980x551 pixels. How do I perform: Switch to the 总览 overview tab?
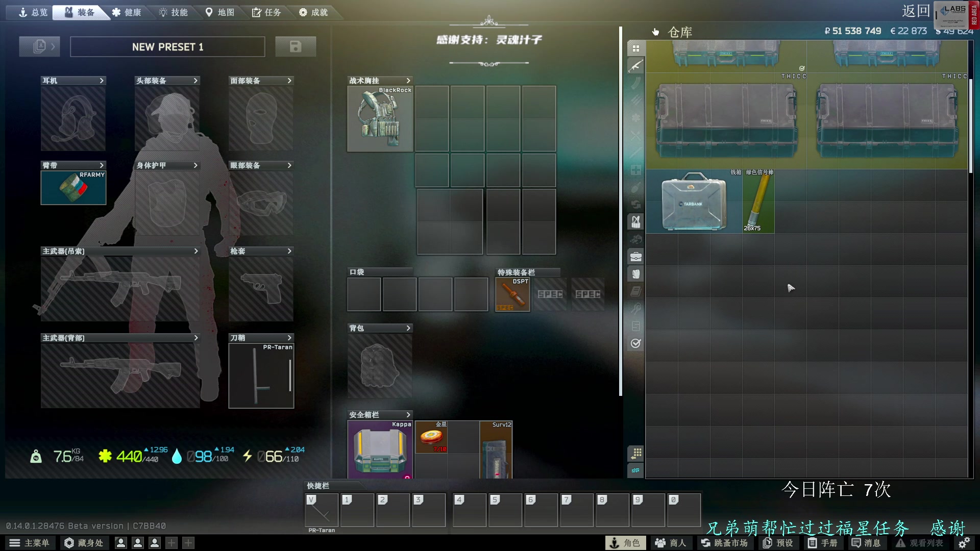point(33,12)
